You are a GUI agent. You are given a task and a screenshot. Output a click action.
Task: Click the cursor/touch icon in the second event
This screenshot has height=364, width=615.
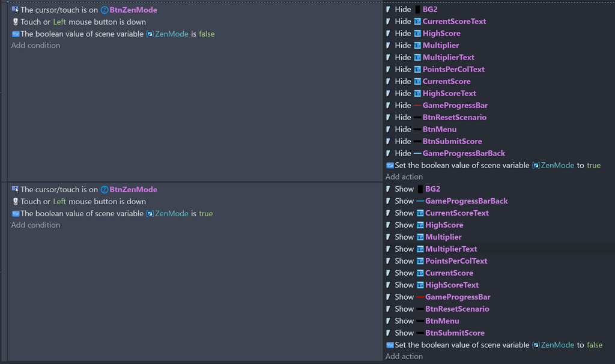16,189
